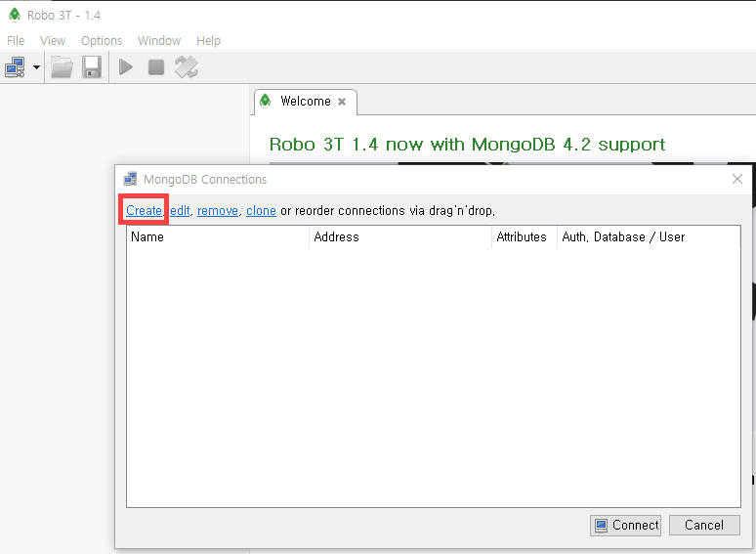The width and height of the screenshot is (756, 554).
Task: Open the View menu
Action: pos(53,40)
